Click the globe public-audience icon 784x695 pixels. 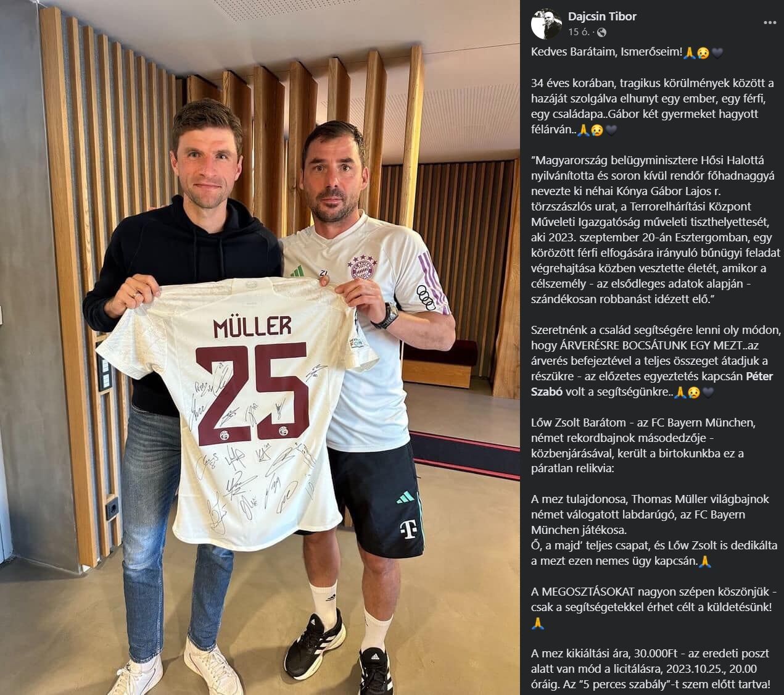click(x=601, y=32)
